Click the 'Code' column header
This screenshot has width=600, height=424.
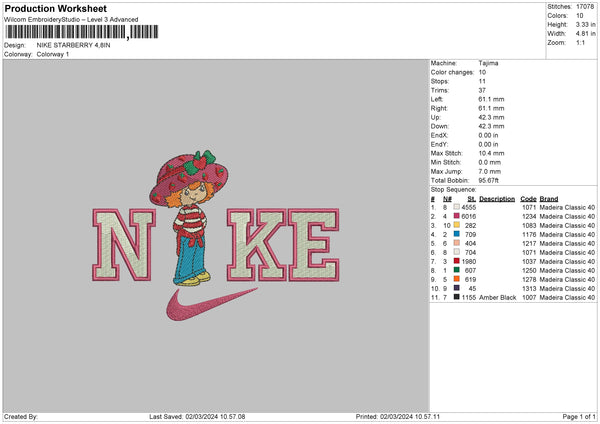coord(528,199)
